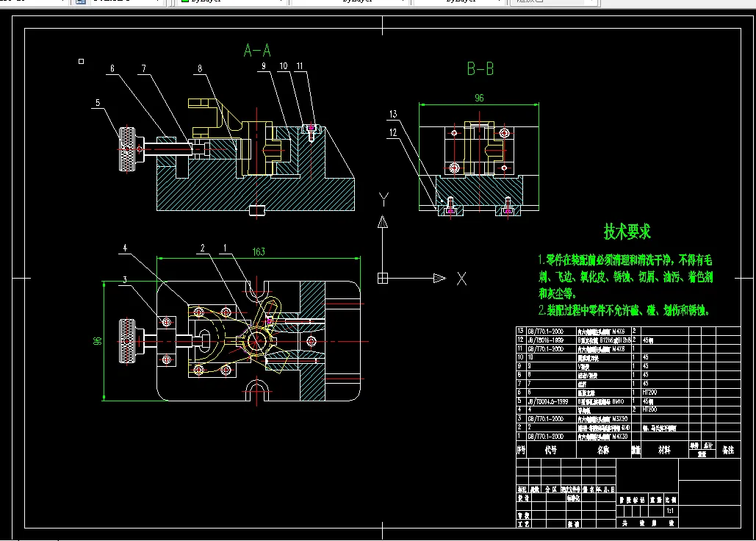Click the 材料 header cell in the parts list
The height and width of the screenshot is (541, 756).
(x=664, y=450)
